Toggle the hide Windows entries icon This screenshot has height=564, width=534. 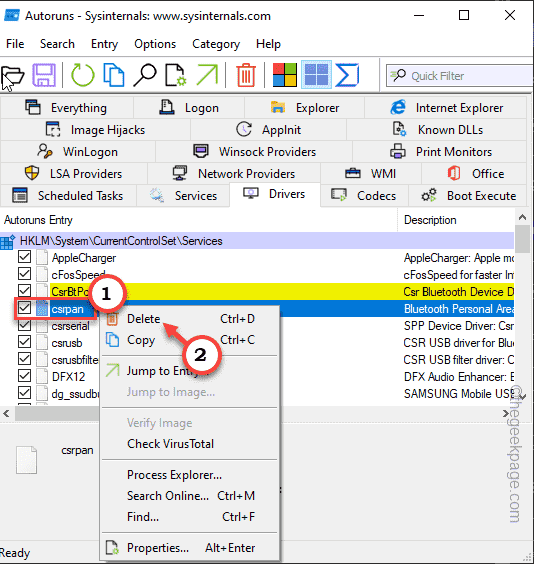click(316, 75)
